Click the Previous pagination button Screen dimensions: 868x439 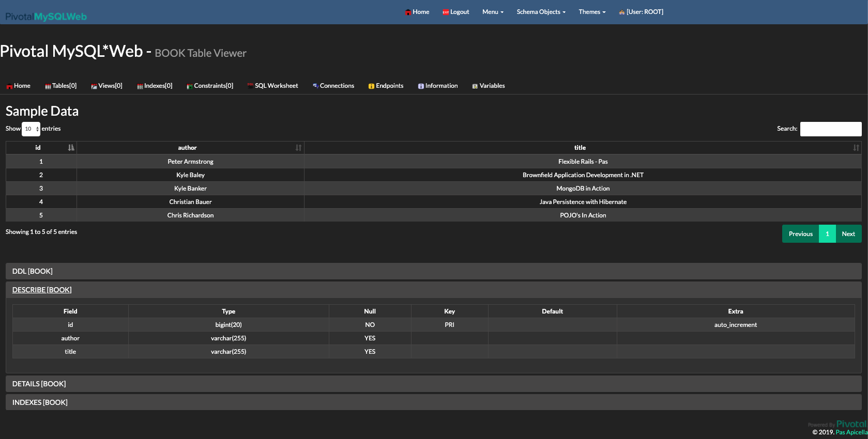click(x=800, y=234)
